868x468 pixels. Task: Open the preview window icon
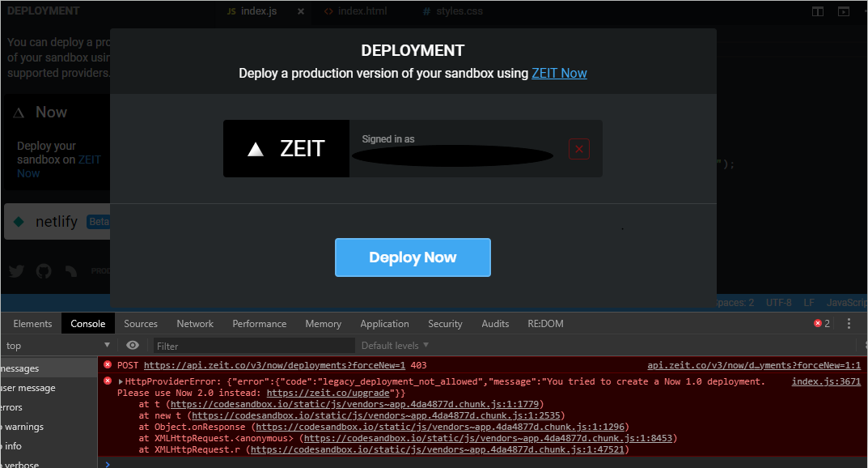[844, 11]
